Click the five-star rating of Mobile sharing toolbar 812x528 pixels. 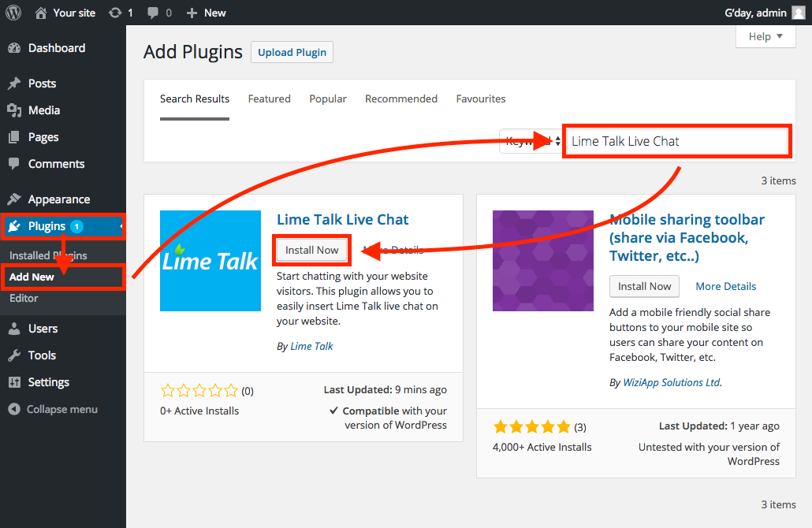(532, 426)
